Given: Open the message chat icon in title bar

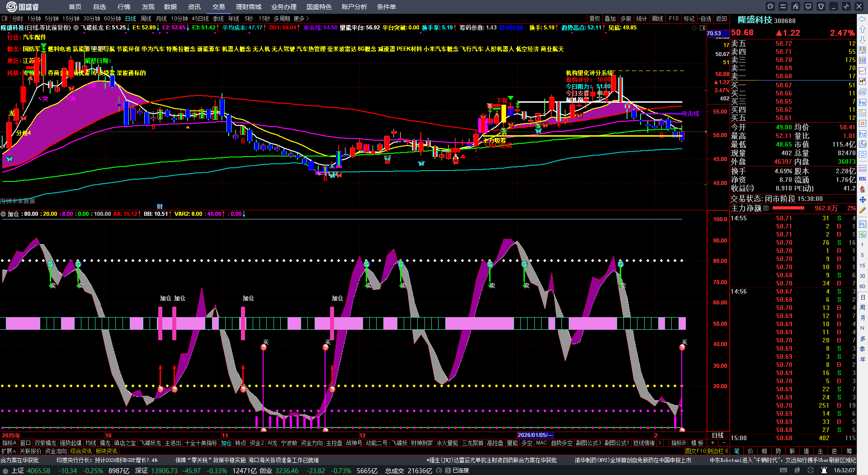Looking at the screenshot, I should point(770,6).
